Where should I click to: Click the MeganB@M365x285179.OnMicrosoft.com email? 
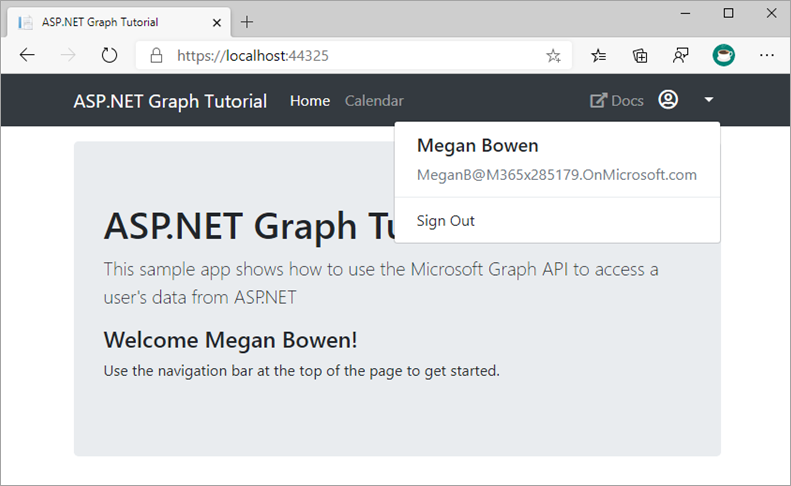coord(556,175)
